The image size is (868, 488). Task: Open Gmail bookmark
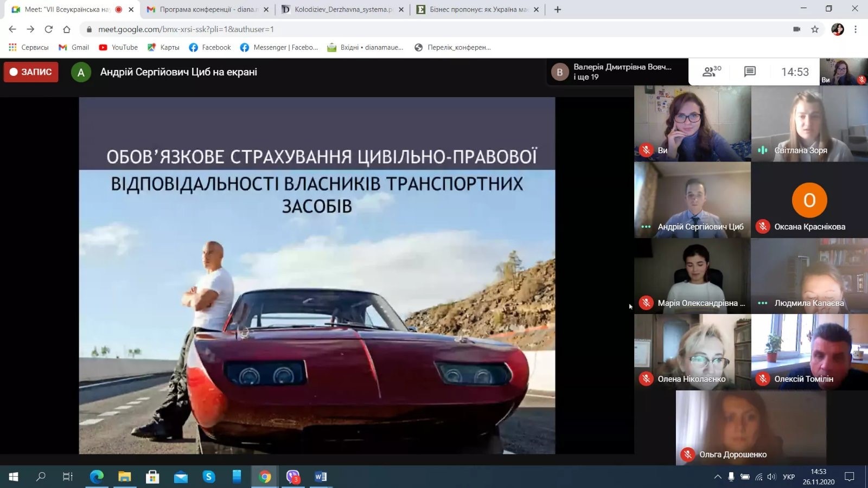tap(74, 47)
